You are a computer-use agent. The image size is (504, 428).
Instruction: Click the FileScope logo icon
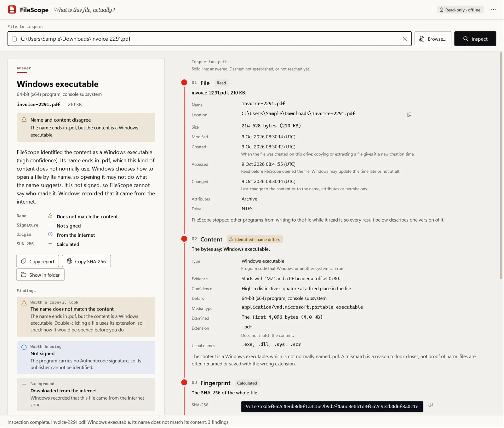point(12,9)
